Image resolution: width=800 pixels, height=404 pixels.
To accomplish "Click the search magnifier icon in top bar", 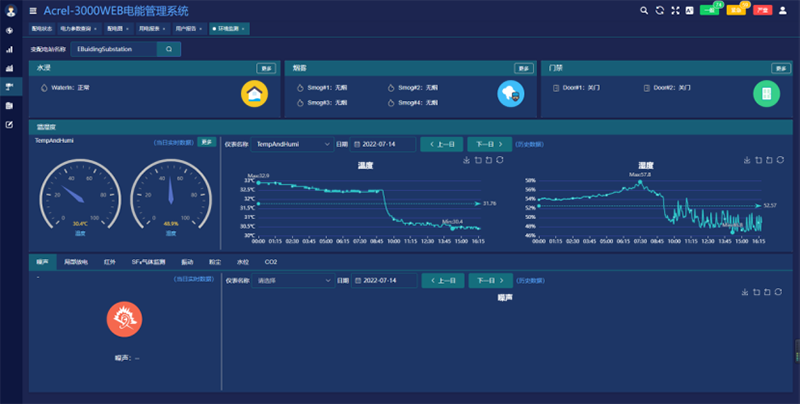I will pos(645,10).
